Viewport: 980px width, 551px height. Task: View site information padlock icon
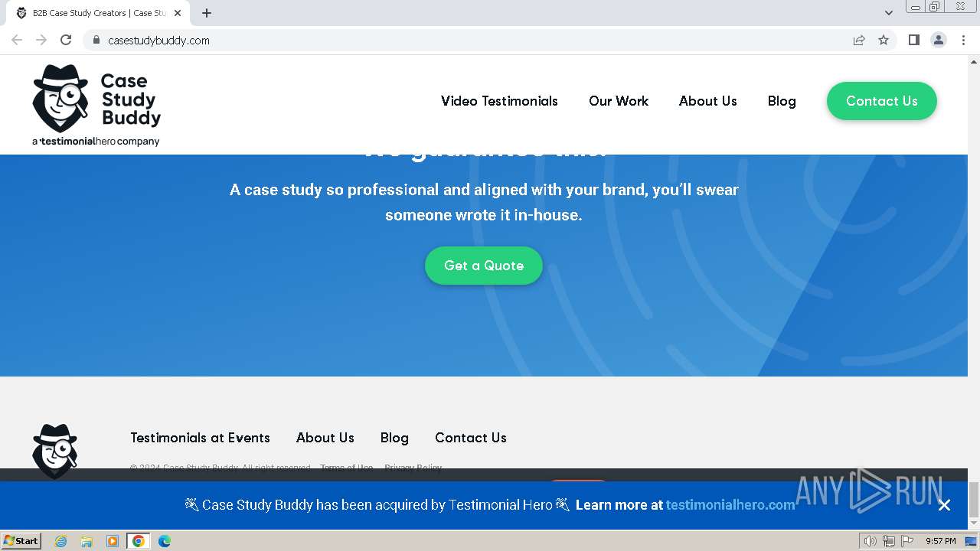pyautogui.click(x=96, y=40)
